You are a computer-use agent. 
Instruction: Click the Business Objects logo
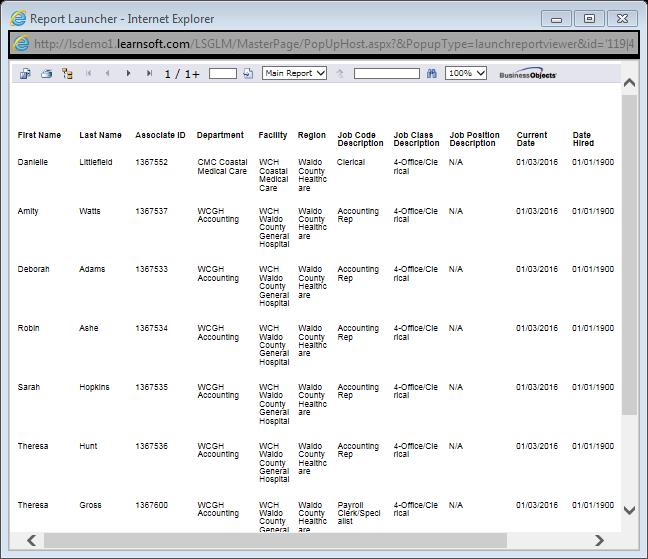[527, 74]
